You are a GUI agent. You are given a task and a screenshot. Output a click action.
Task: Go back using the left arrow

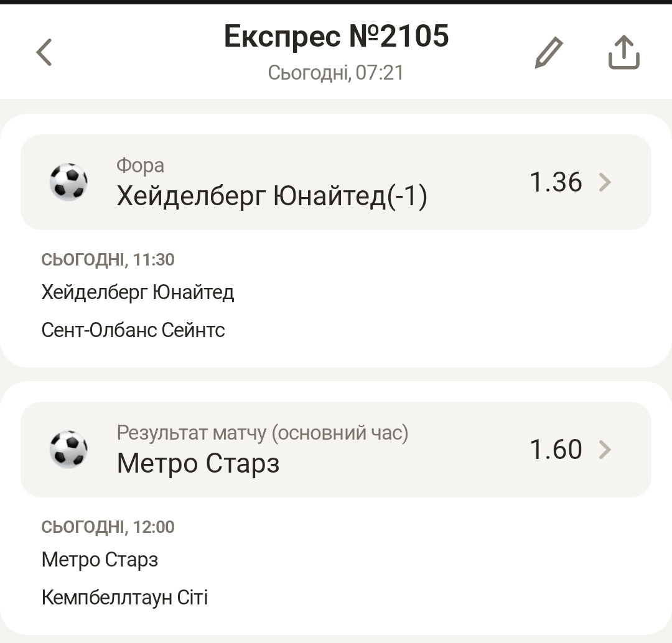[44, 52]
